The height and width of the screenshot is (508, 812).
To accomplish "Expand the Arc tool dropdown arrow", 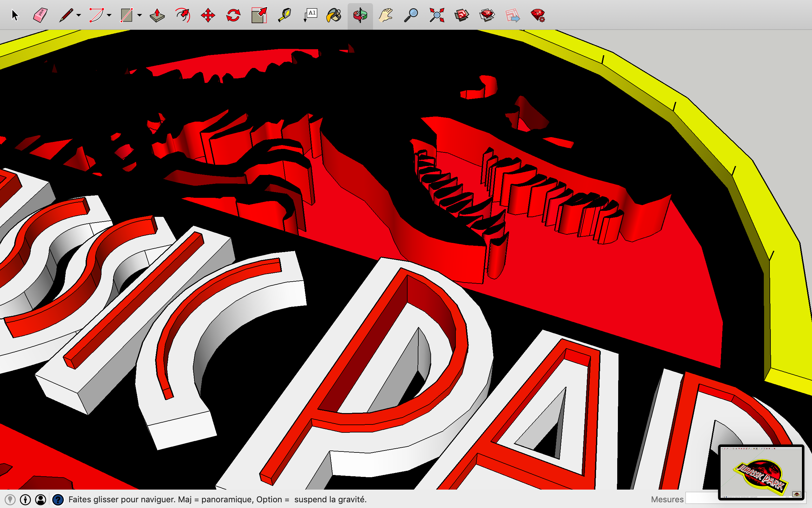I will tap(109, 15).
